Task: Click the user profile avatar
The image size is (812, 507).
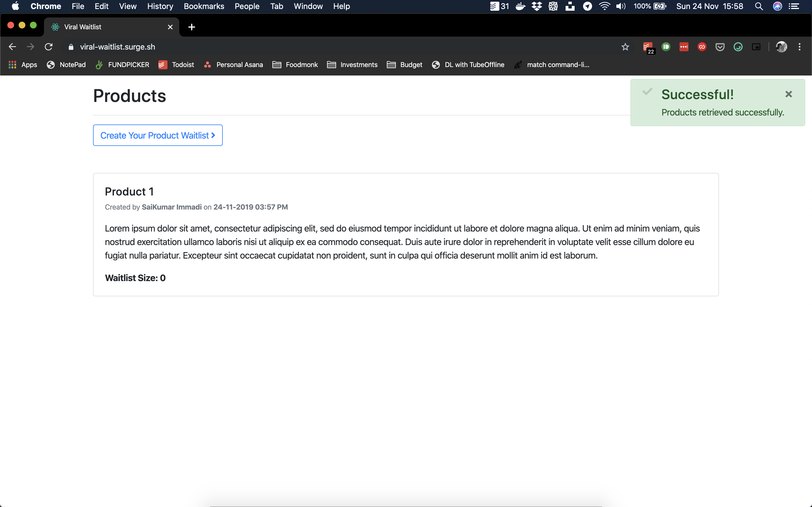Action: click(781, 47)
